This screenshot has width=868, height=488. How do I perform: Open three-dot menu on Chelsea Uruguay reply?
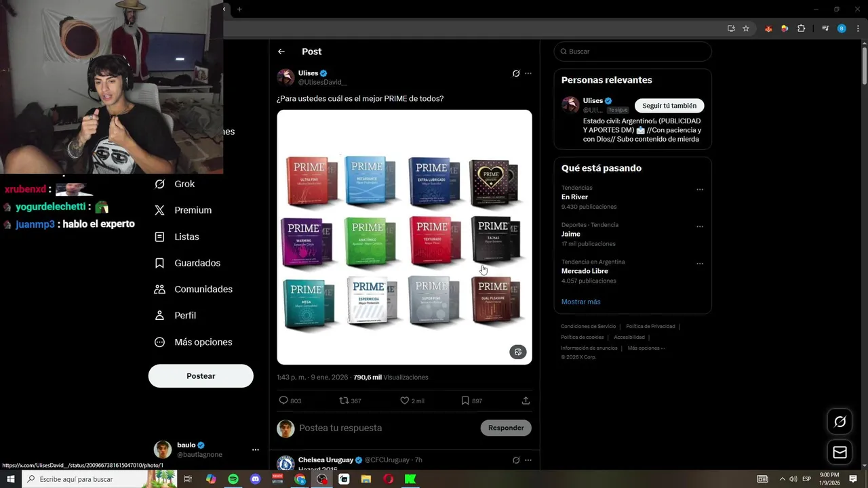tap(528, 460)
